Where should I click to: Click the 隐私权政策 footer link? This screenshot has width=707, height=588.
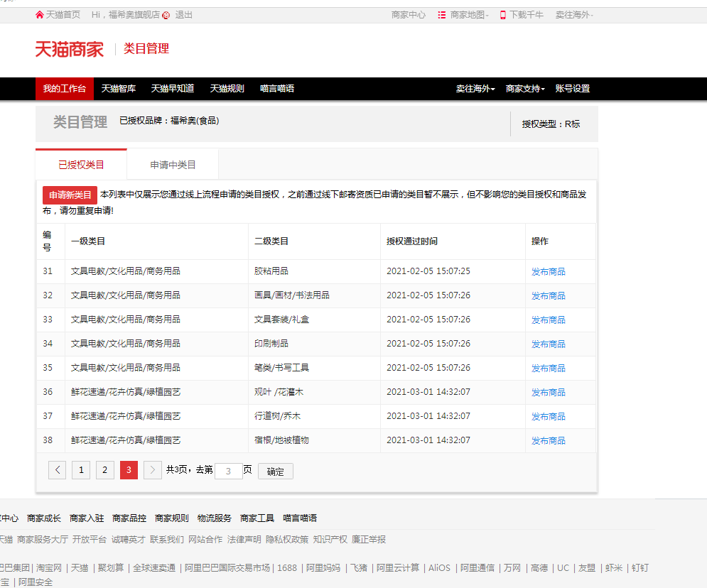click(x=287, y=539)
